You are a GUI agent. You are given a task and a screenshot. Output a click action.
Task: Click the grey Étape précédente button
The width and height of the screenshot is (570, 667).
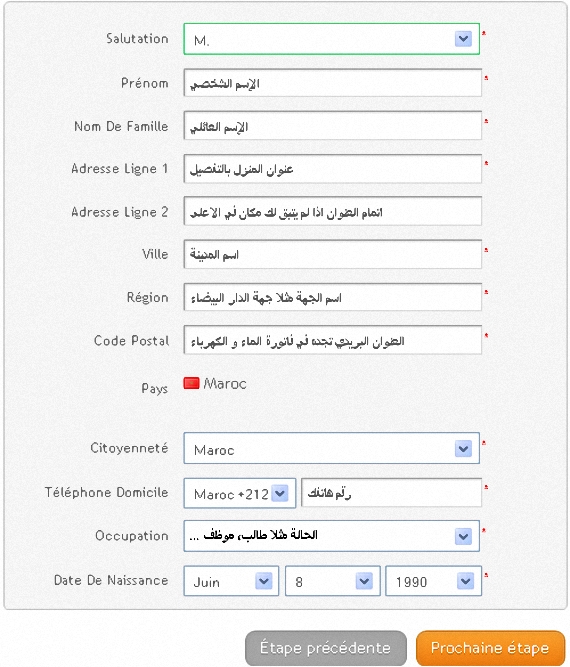coord(326,648)
